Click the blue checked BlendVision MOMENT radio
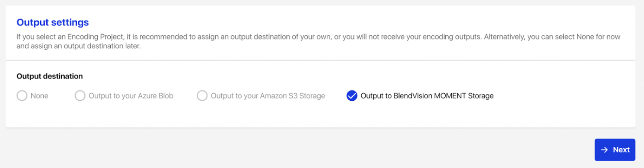This screenshot has width=644, height=168. pos(352,96)
